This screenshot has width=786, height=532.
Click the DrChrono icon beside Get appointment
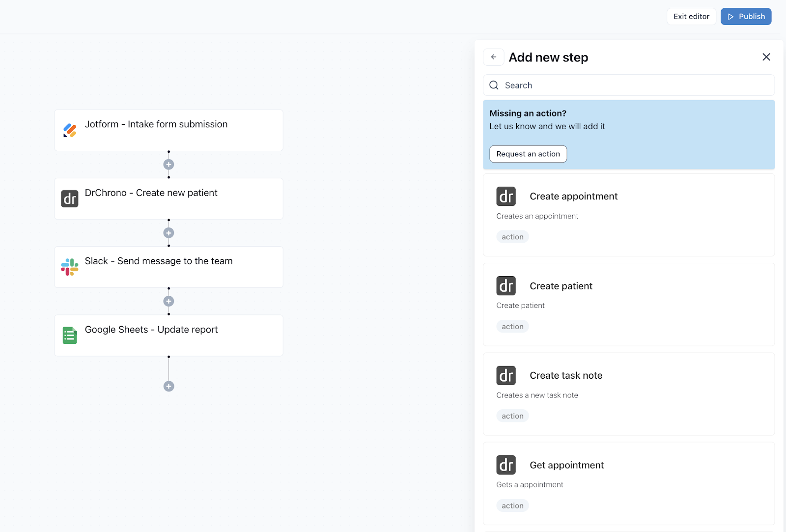coord(506,465)
